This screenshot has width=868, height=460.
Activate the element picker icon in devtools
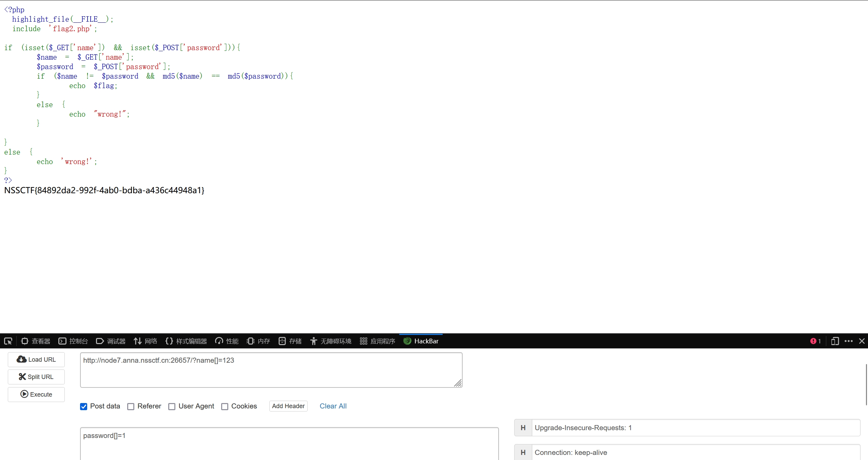coord(8,341)
